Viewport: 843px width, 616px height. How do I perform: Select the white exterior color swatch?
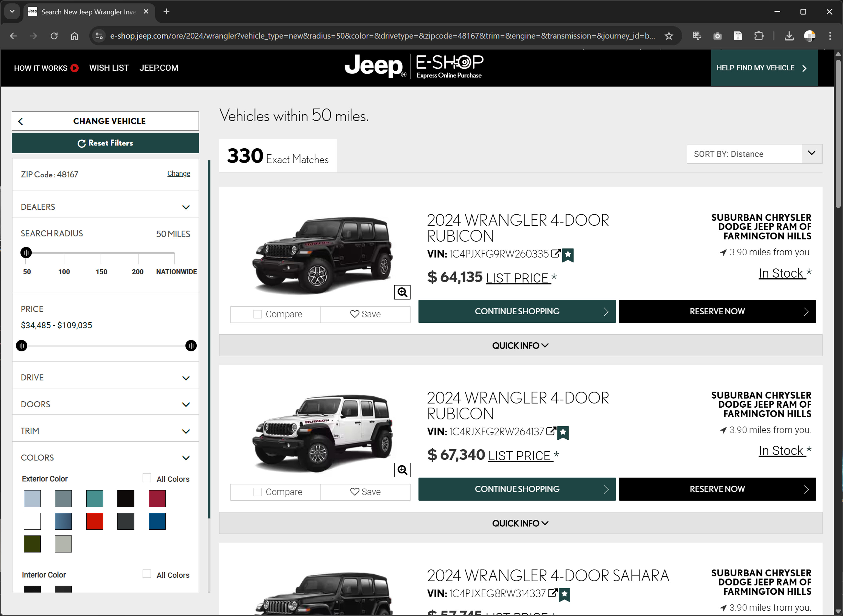(x=32, y=521)
